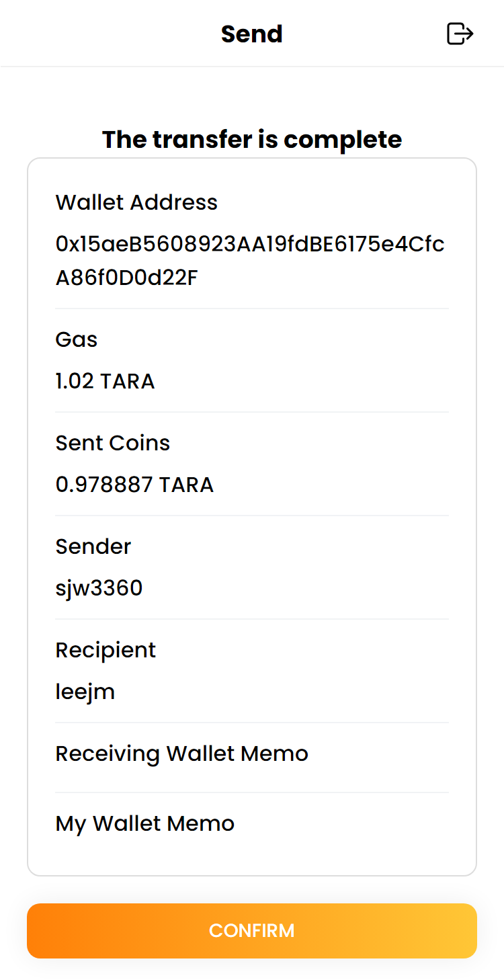Select the address line starting with 0x15aeB
The height and width of the screenshot is (980, 504).
(x=250, y=245)
